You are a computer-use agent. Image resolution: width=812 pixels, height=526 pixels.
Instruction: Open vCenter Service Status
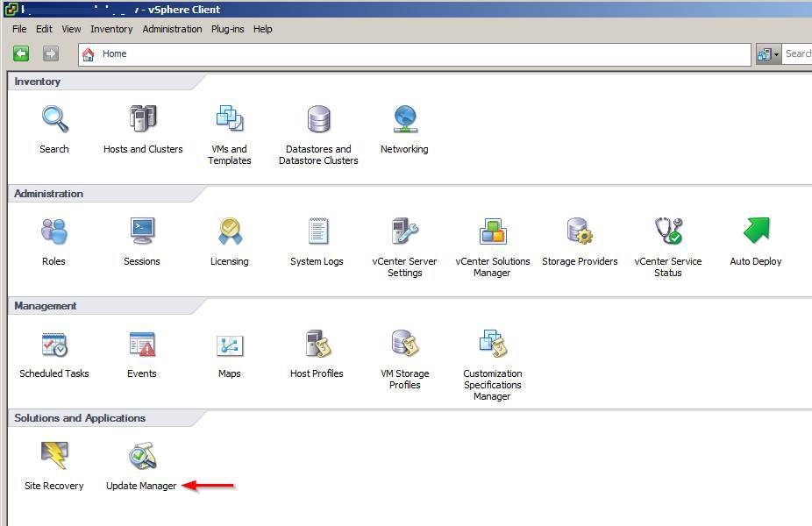click(x=668, y=231)
